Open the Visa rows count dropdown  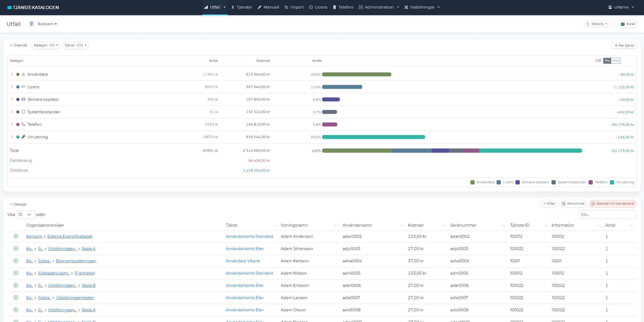25,215
